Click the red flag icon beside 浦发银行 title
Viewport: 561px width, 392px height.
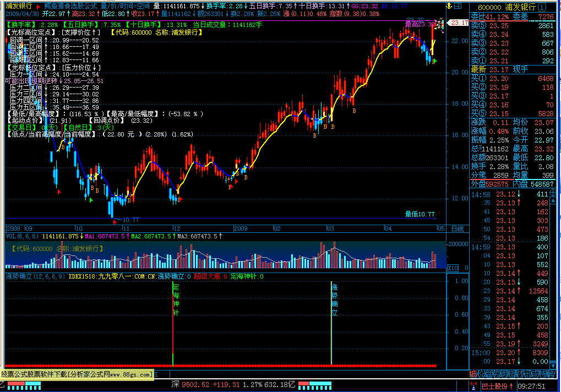[39, 7]
